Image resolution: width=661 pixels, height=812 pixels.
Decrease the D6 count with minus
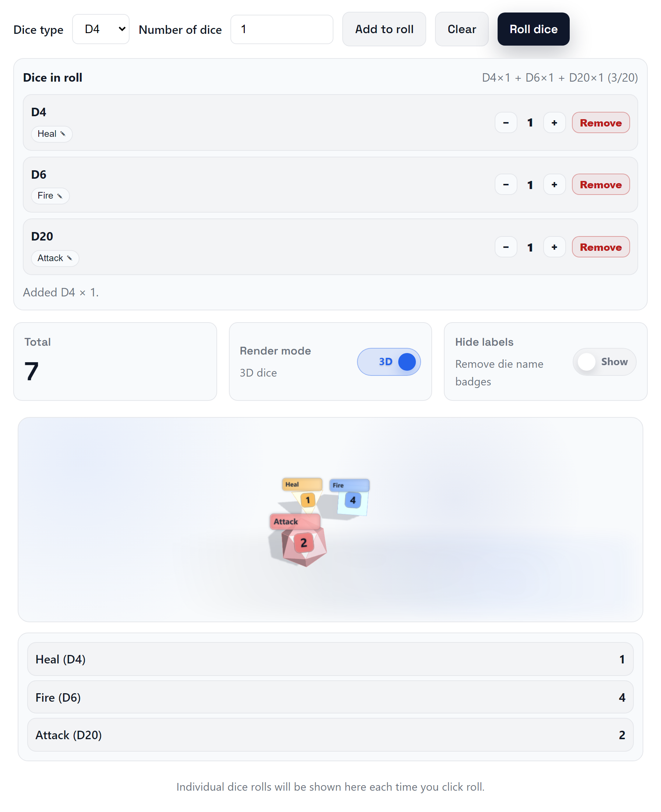(x=506, y=185)
